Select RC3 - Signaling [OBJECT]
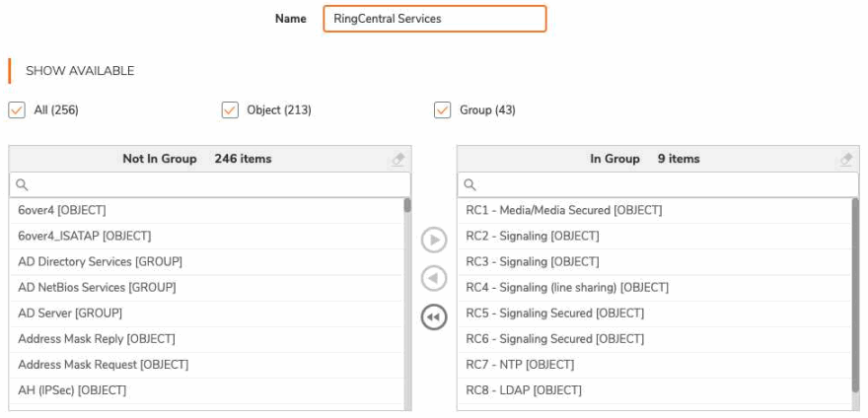The width and height of the screenshot is (868, 418). 654,261
